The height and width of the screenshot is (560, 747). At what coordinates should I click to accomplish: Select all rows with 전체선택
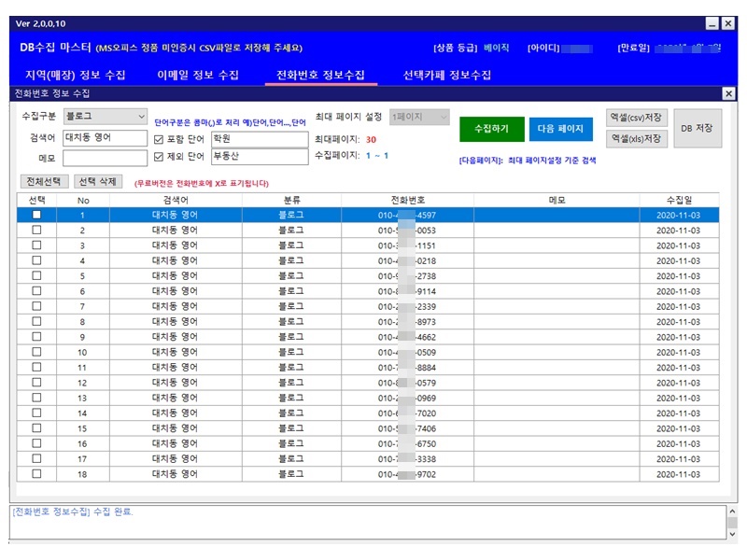click(44, 181)
